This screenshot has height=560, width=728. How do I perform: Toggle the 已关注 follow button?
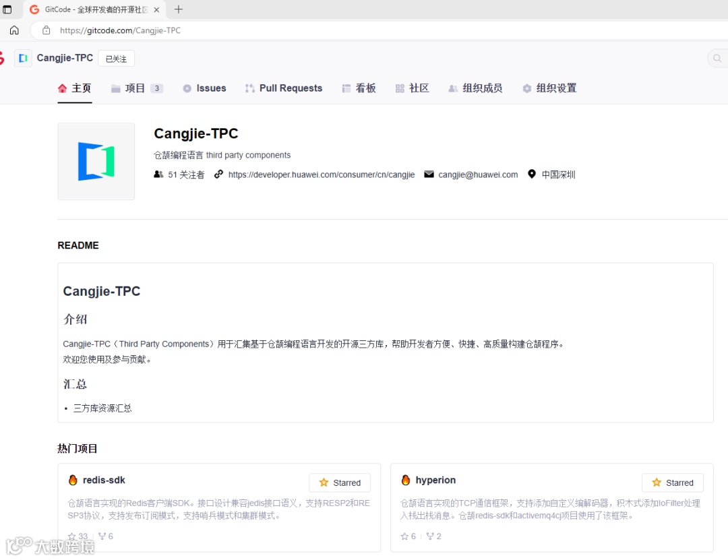116,59
